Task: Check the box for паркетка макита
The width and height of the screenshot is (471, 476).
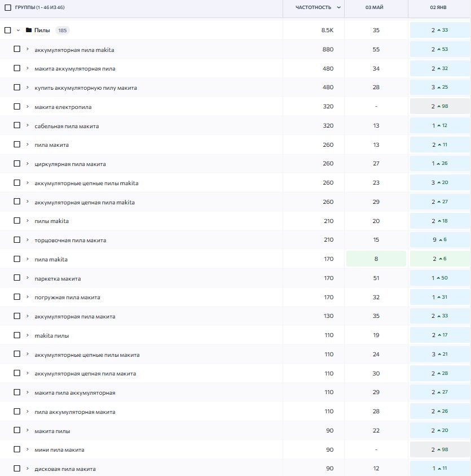Action: 17,278
